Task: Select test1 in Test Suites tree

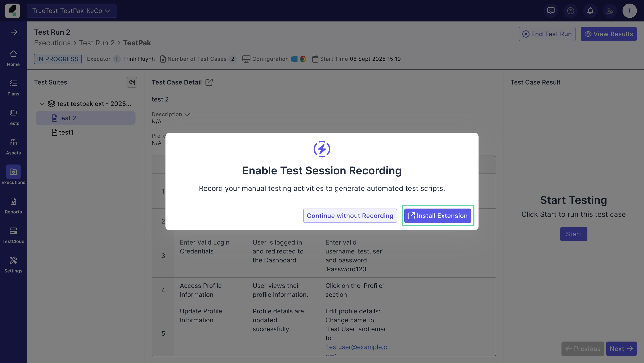Action: coord(66,132)
